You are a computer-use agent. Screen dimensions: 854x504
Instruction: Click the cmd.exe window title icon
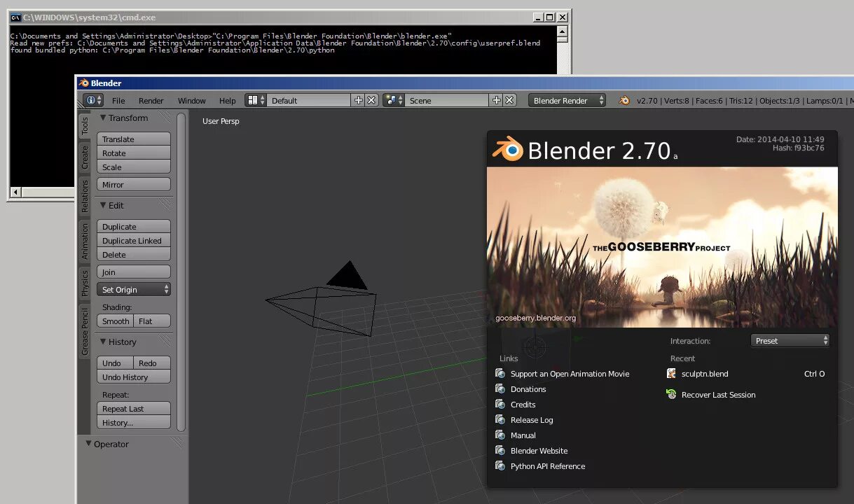pyautogui.click(x=15, y=17)
